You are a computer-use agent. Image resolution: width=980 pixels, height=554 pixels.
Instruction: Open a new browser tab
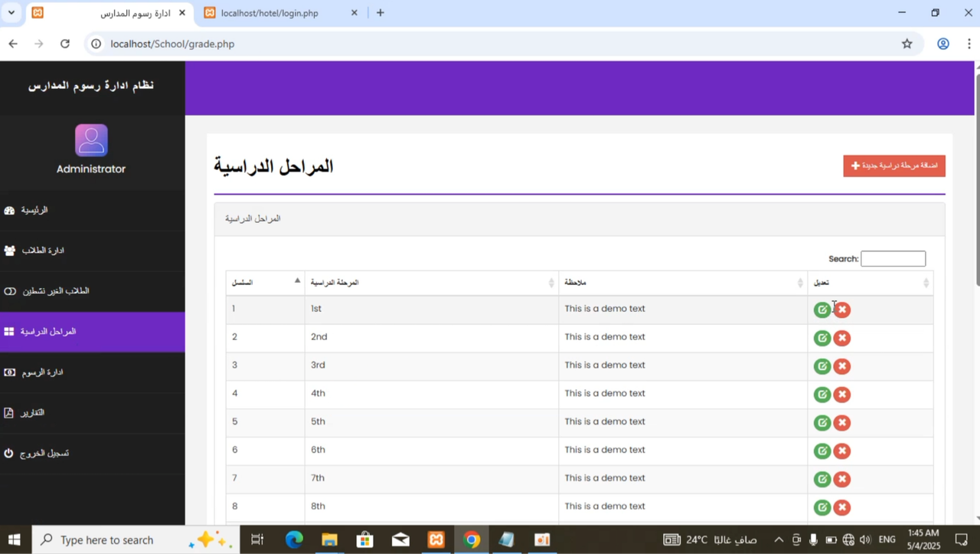click(381, 13)
